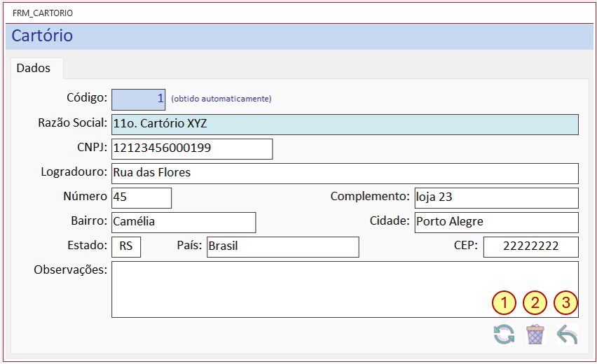Viewport: 597px width, 364px height.
Task: Click the Razão Social input field
Action: [345, 125]
